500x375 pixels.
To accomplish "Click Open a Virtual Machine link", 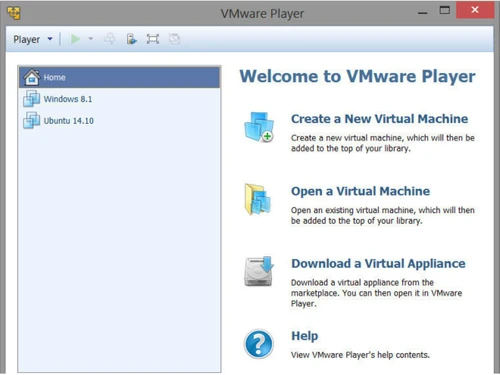I will point(360,191).
